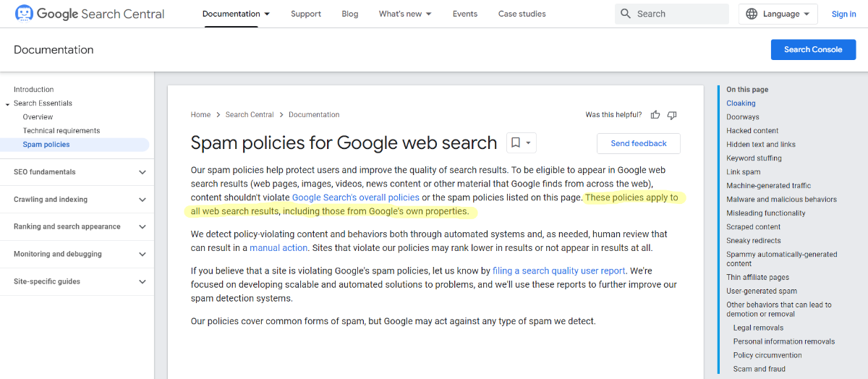Expand Ranking and search appearance section
This screenshot has height=379, width=868.
pyautogui.click(x=77, y=227)
